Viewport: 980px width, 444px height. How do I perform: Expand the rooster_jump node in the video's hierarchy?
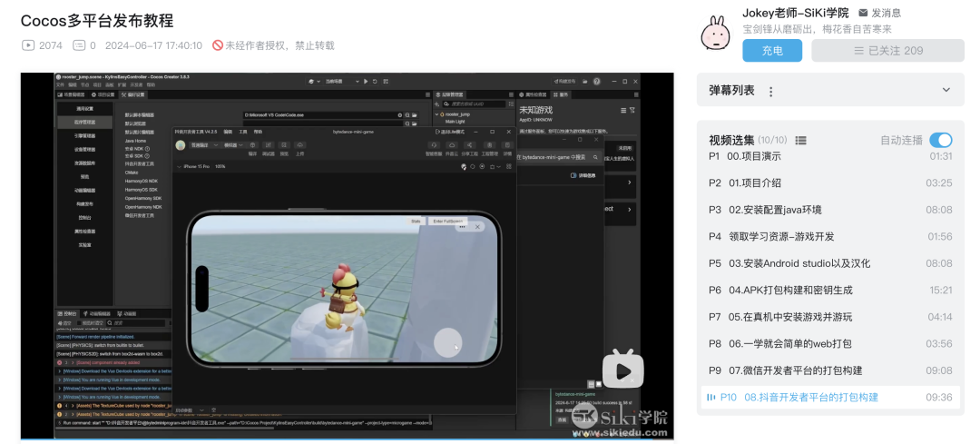point(438,114)
